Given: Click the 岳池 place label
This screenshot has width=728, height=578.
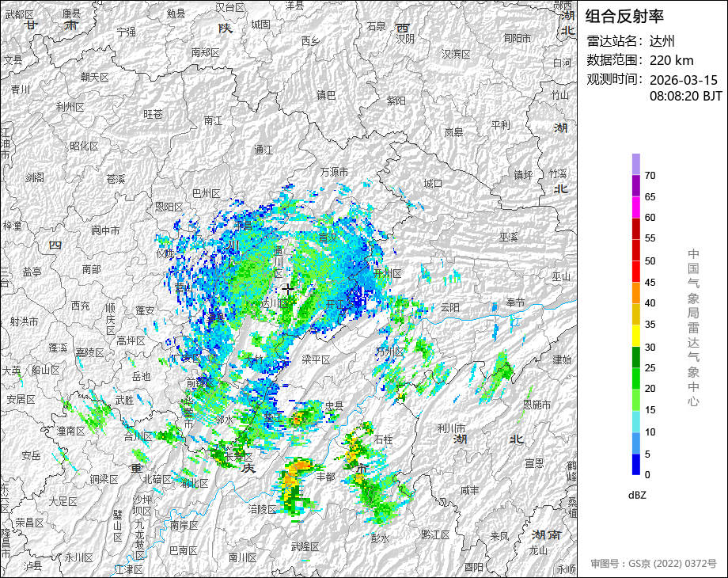Looking at the screenshot, I should coord(141,376).
